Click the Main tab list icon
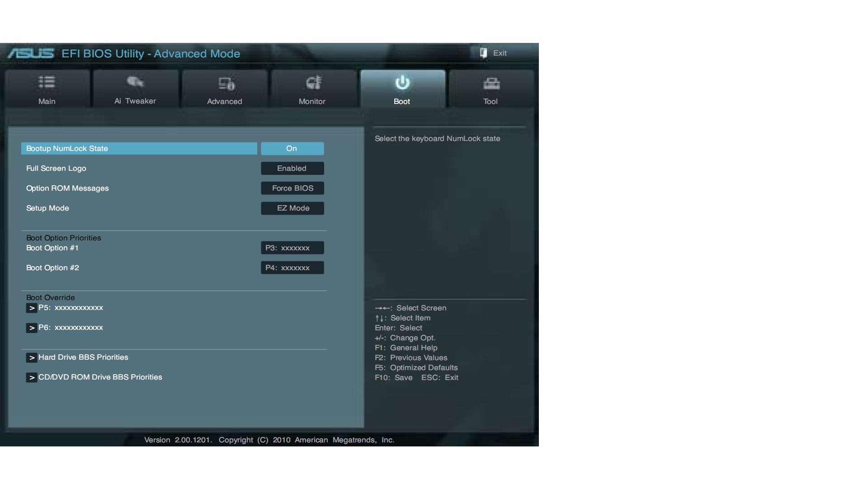This screenshot has width=868, height=488. [x=47, y=82]
